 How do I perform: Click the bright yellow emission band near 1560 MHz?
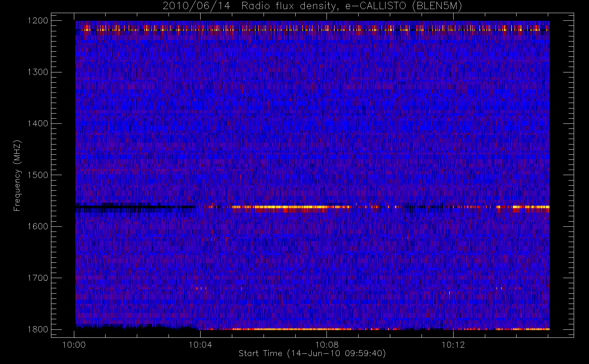click(x=291, y=207)
